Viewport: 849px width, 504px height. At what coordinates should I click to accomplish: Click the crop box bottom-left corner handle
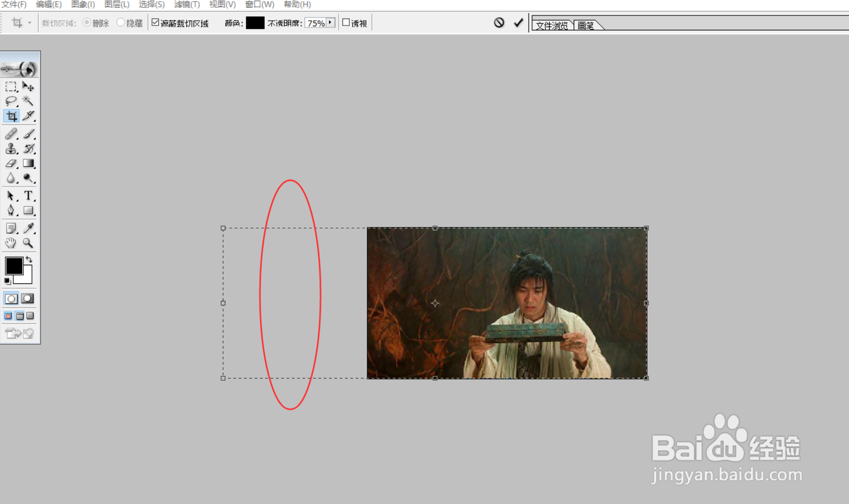pyautogui.click(x=223, y=378)
